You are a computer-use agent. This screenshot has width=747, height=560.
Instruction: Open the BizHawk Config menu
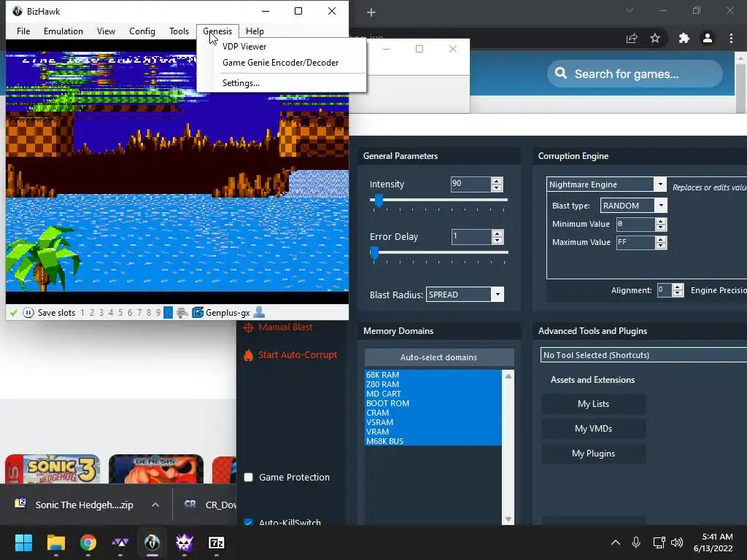coord(142,31)
